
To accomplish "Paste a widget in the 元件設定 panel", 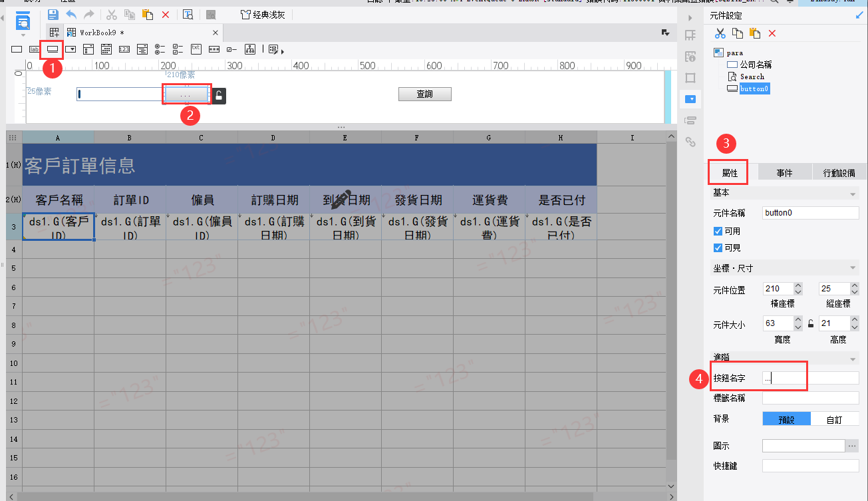I will click(x=755, y=33).
